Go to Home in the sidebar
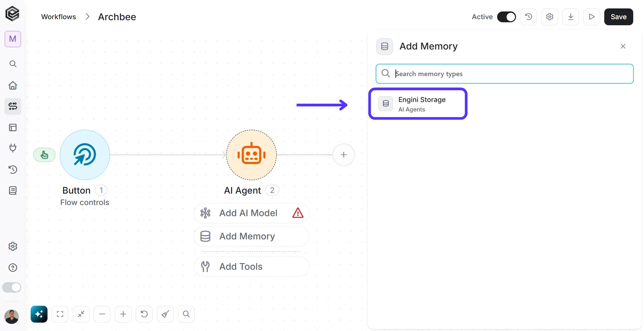Image resolution: width=644 pixels, height=331 pixels. pos(13,85)
